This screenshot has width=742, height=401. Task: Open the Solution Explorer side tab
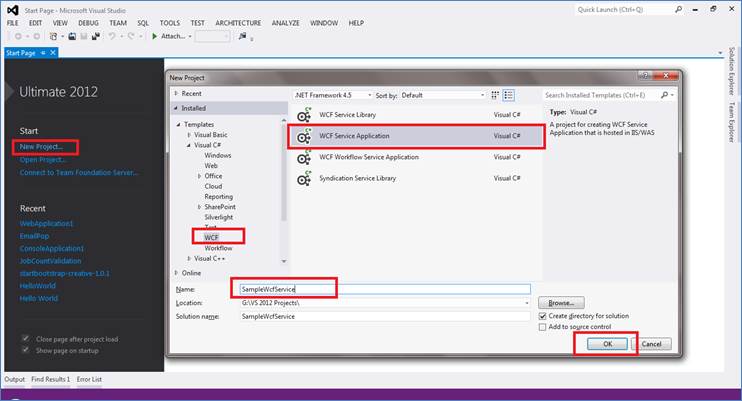(732, 71)
